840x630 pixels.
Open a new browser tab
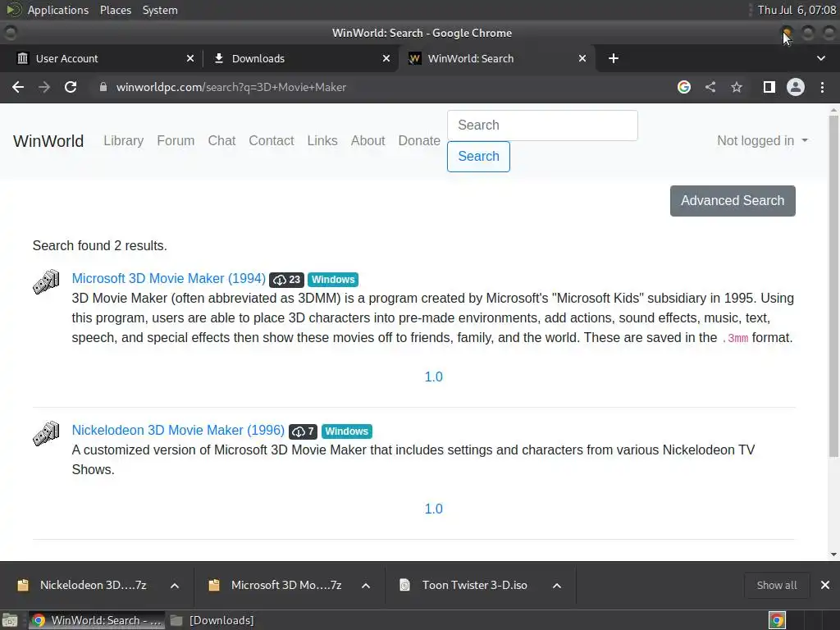click(x=614, y=58)
